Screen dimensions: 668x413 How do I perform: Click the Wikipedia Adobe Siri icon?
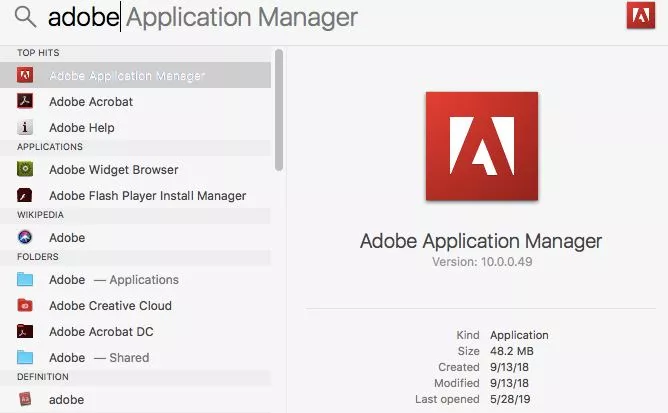[25, 237]
